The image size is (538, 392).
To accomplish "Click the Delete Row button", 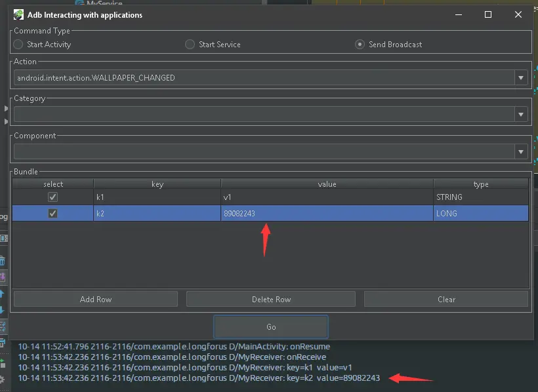I will (271, 299).
